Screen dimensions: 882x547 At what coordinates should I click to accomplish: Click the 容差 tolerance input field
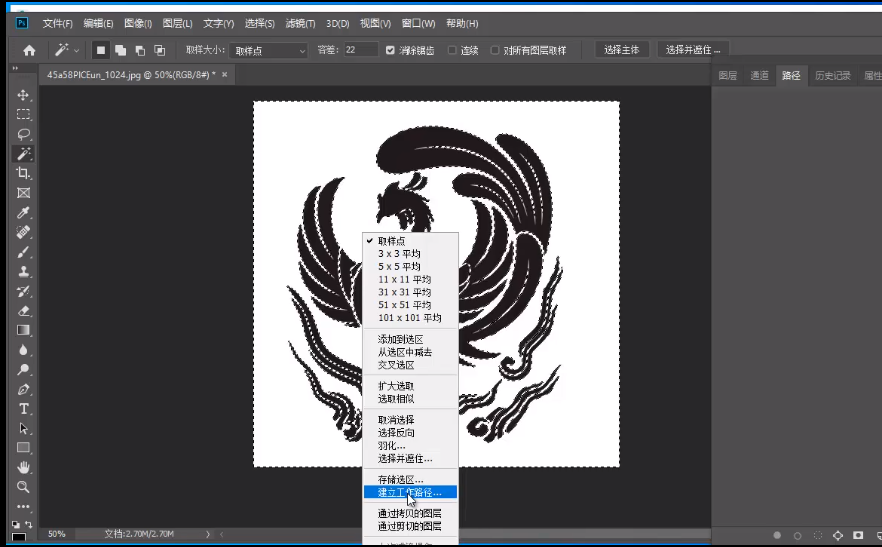pos(360,50)
